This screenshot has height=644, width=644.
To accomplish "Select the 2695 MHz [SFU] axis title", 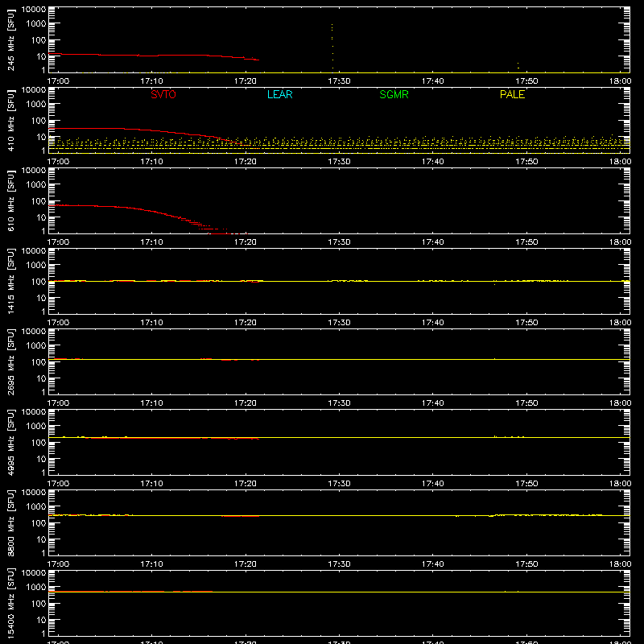I will point(10,361).
